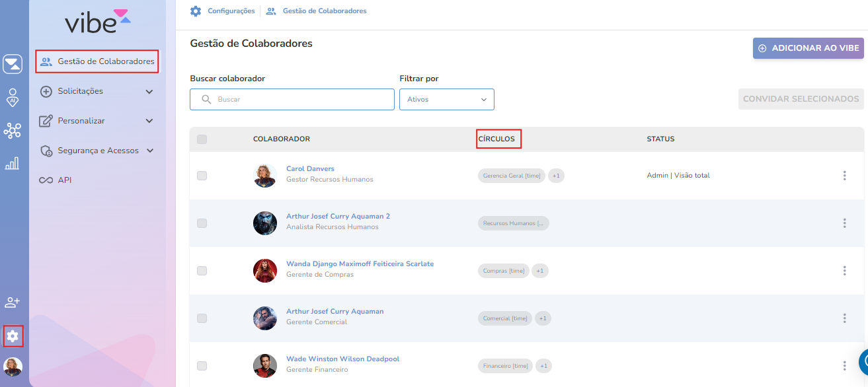Click Wanda Maximoff avatar photo

[x=265, y=271]
